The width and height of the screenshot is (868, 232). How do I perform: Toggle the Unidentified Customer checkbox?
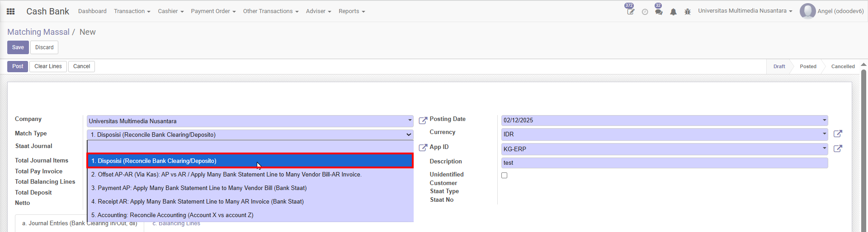pos(505,175)
